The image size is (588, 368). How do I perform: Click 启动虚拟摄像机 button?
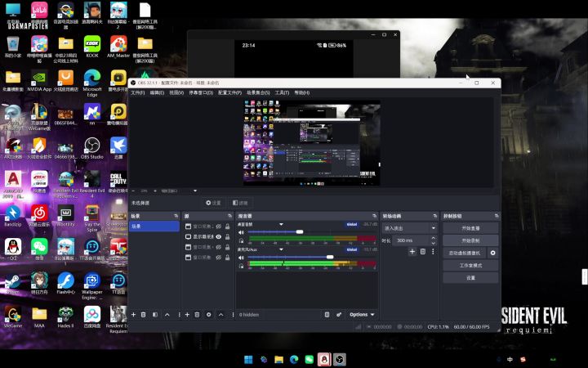[x=464, y=253]
